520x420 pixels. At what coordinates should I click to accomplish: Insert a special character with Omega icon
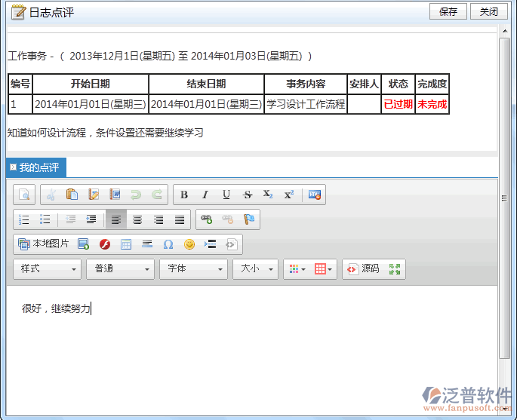click(x=168, y=244)
